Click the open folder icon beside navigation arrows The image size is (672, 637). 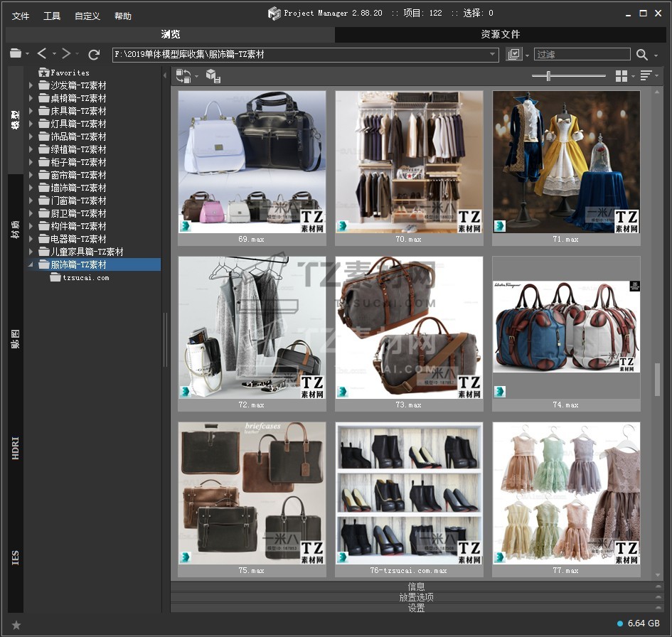(x=16, y=54)
